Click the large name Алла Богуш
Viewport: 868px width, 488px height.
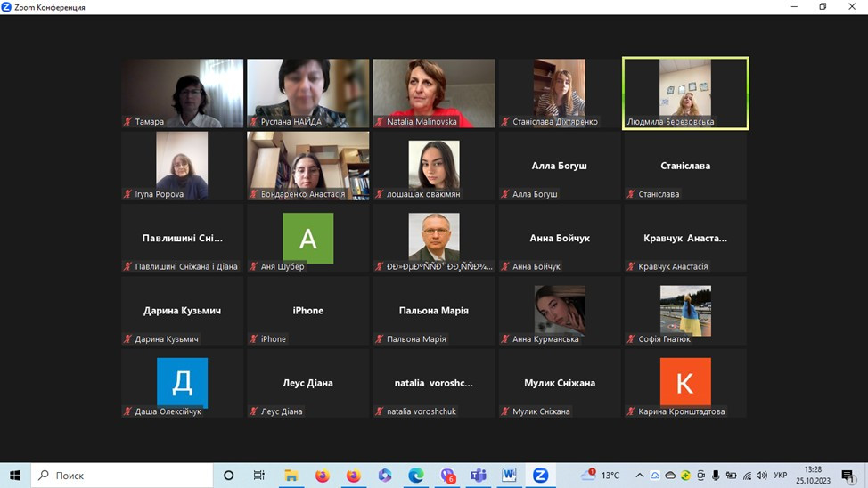coord(559,166)
